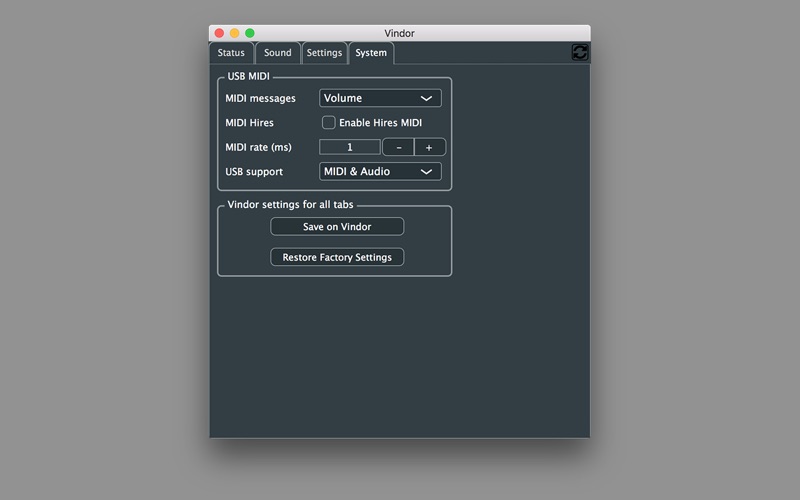The height and width of the screenshot is (500, 800).
Task: Open the MIDI messages Volume dropdown
Action: 380,98
